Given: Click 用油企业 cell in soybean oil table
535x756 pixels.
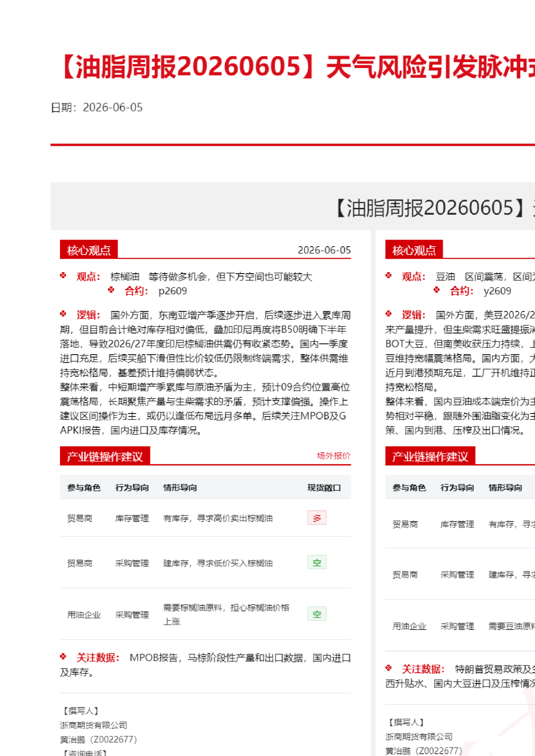Looking at the screenshot, I should click(x=409, y=626).
